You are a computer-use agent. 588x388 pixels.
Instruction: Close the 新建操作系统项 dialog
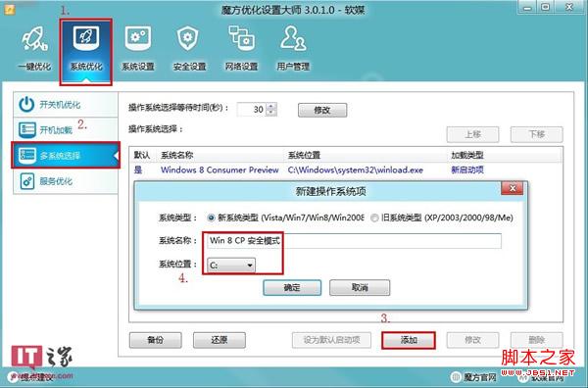tap(513, 188)
